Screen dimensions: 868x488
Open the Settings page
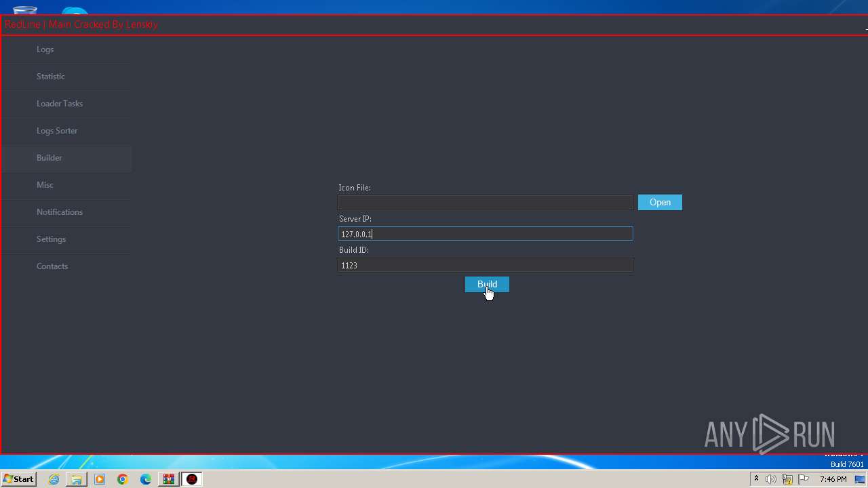[66, 239]
